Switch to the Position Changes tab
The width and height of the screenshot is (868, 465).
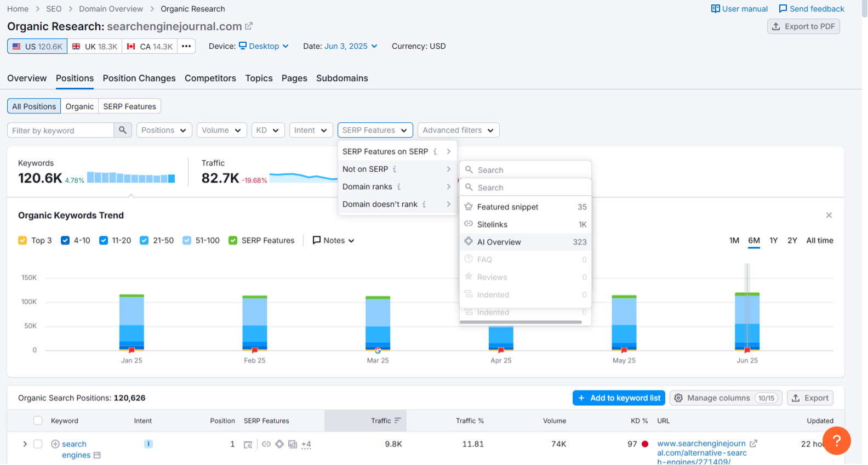[139, 78]
